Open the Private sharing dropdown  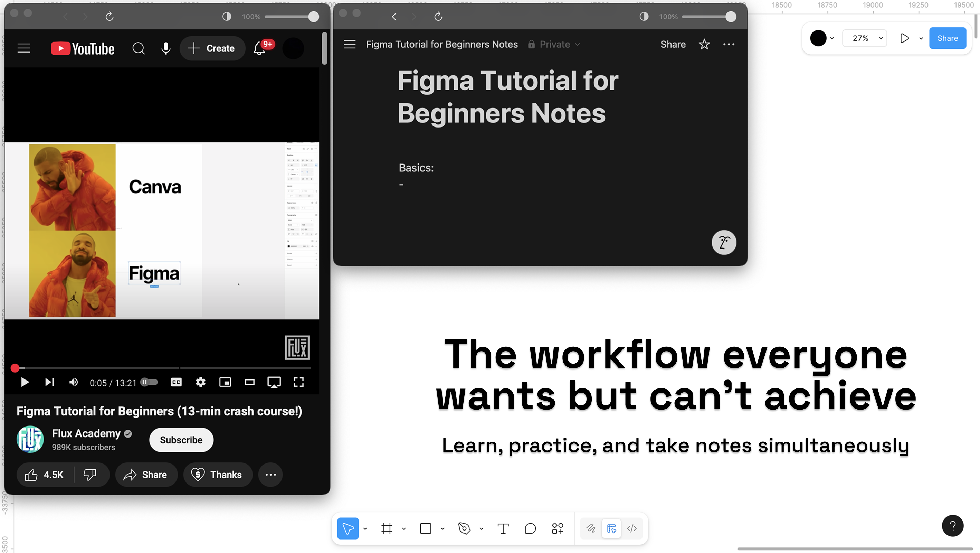point(554,44)
